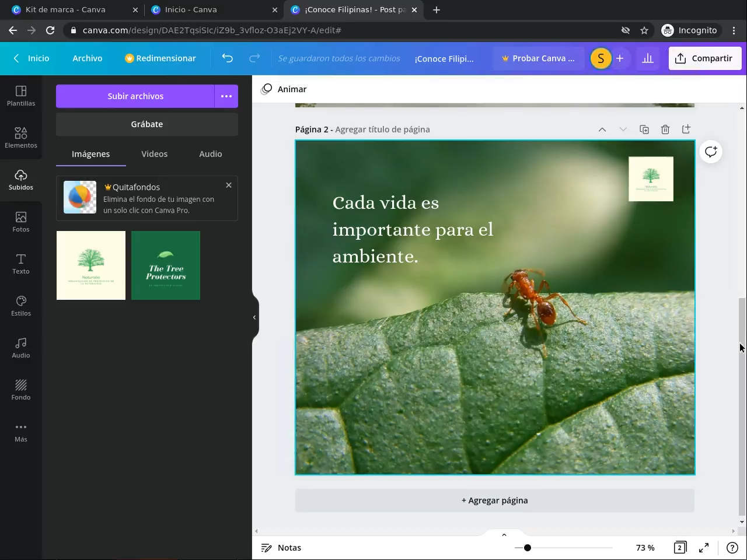
Task: Edit the design title ¡Conoce Filipi...
Action: pos(444,58)
